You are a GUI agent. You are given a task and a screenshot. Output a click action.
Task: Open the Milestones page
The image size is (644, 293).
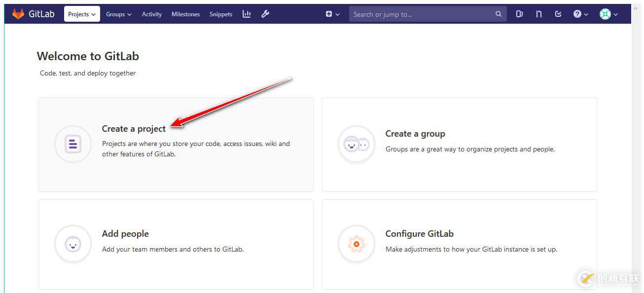185,14
